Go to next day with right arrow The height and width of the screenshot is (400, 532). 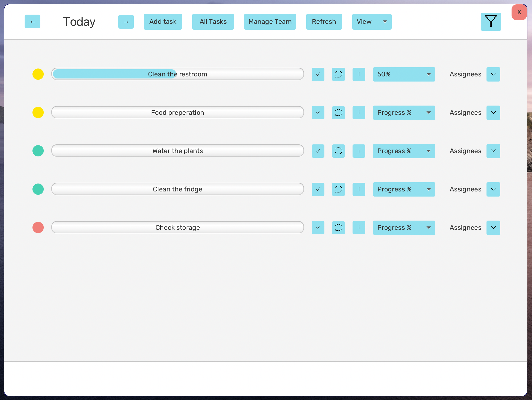coord(126,22)
